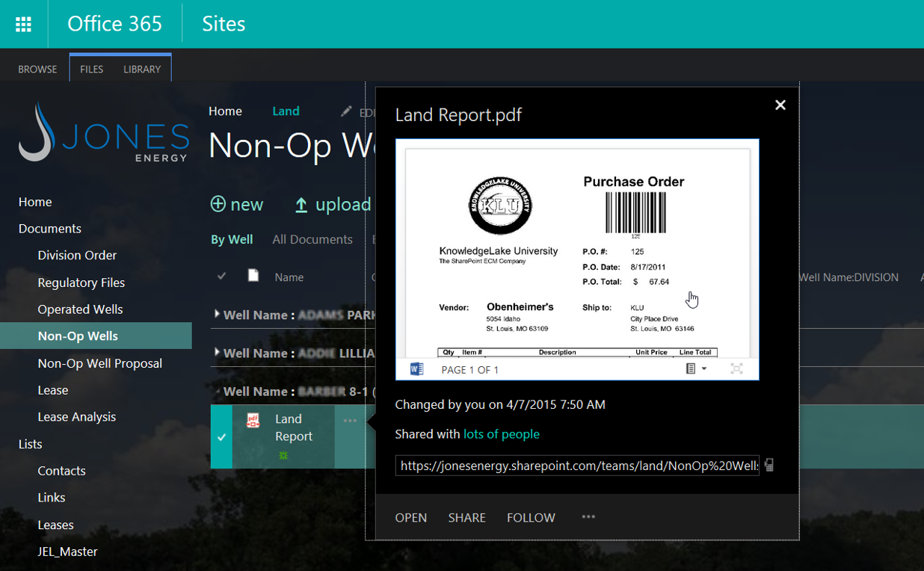Select the All Documents view

coord(312,239)
